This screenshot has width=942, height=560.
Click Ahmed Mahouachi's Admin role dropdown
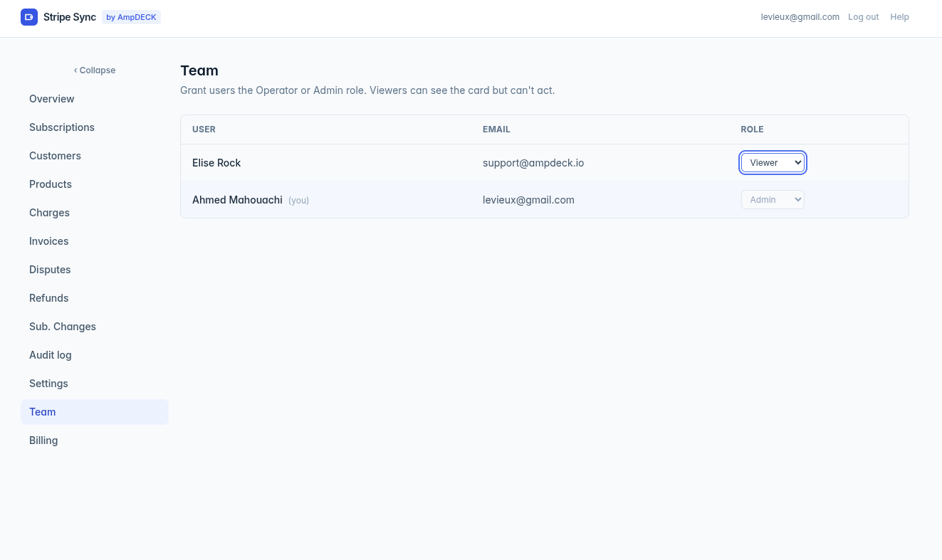click(773, 200)
